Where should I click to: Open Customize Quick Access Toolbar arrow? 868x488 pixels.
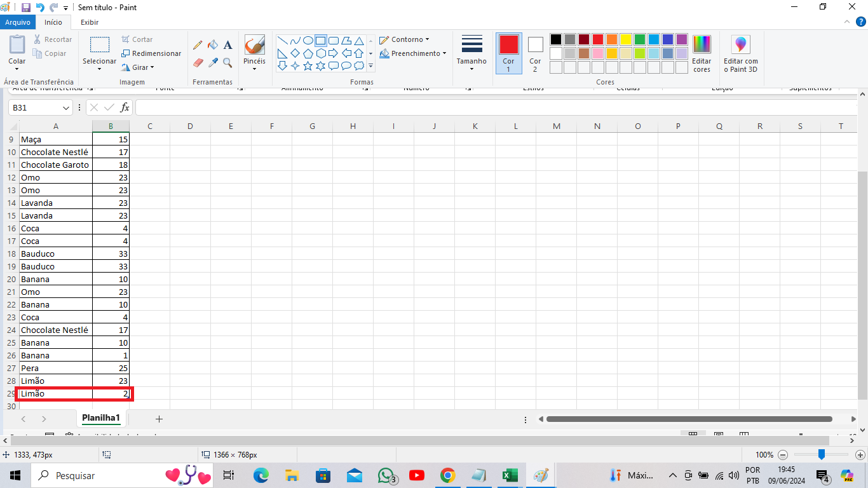(x=66, y=8)
